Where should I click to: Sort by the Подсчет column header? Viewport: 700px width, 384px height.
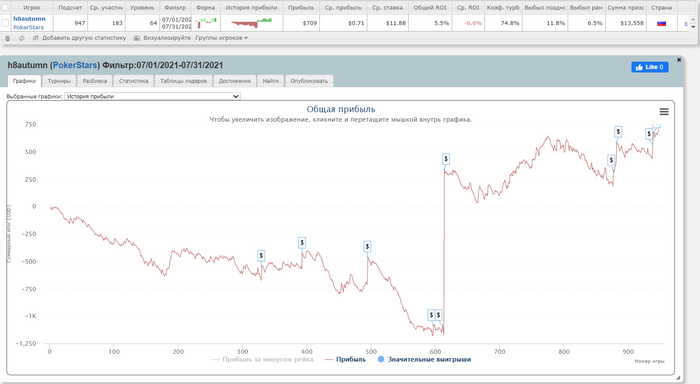point(70,8)
